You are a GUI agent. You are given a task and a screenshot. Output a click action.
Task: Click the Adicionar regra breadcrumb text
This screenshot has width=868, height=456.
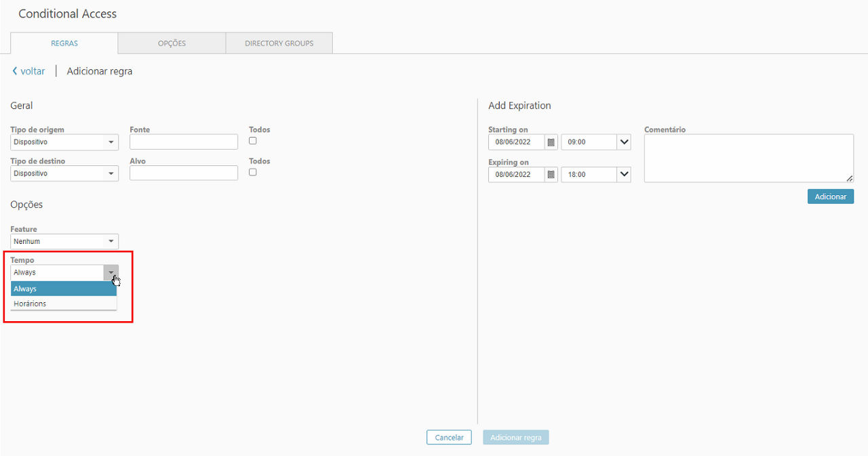tap(100, 71)
